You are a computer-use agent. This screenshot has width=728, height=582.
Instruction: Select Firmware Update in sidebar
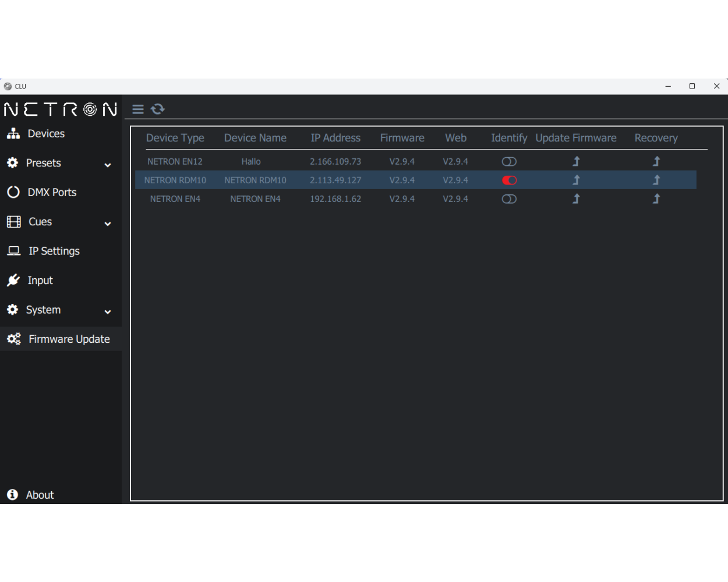(61, 339)
